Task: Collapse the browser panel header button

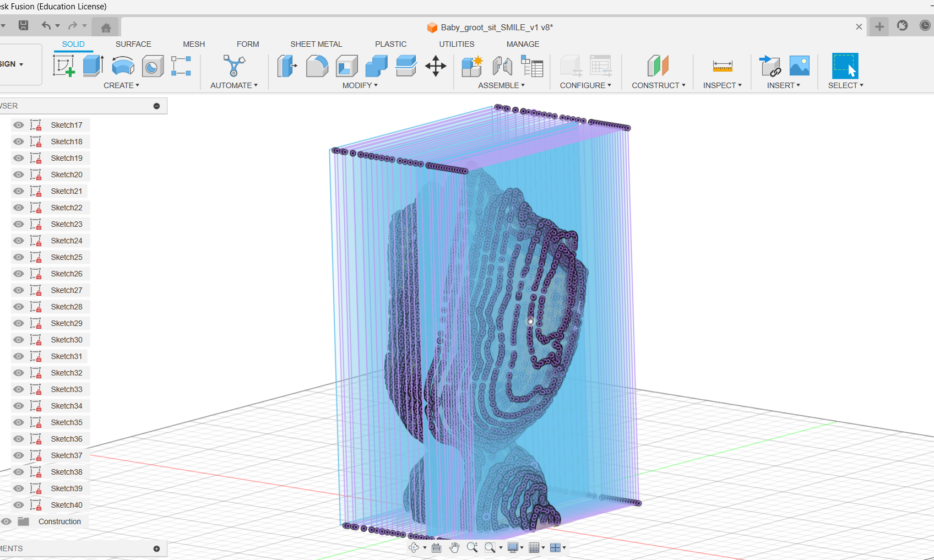Action: 156,106
